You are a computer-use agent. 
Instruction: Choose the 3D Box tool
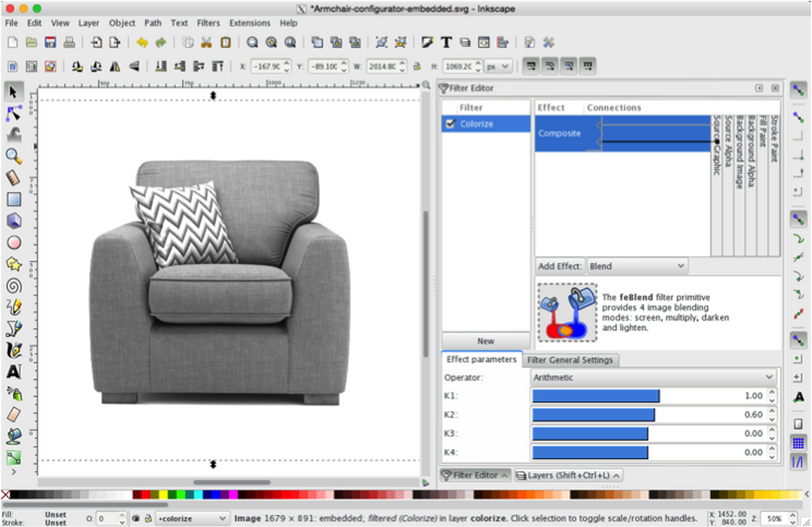point(13,221)
